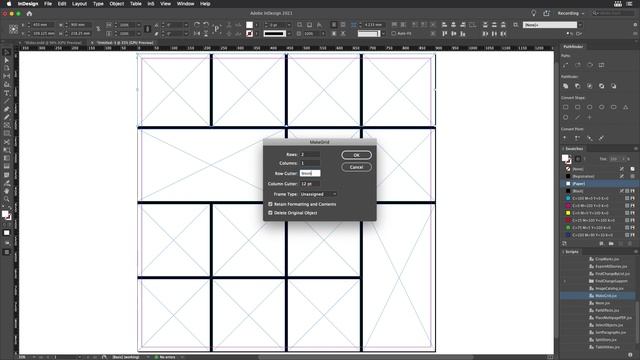This screenshot has width=640, height=360.
Task: Select the Direct Selection tool
Action: [7, 60]
